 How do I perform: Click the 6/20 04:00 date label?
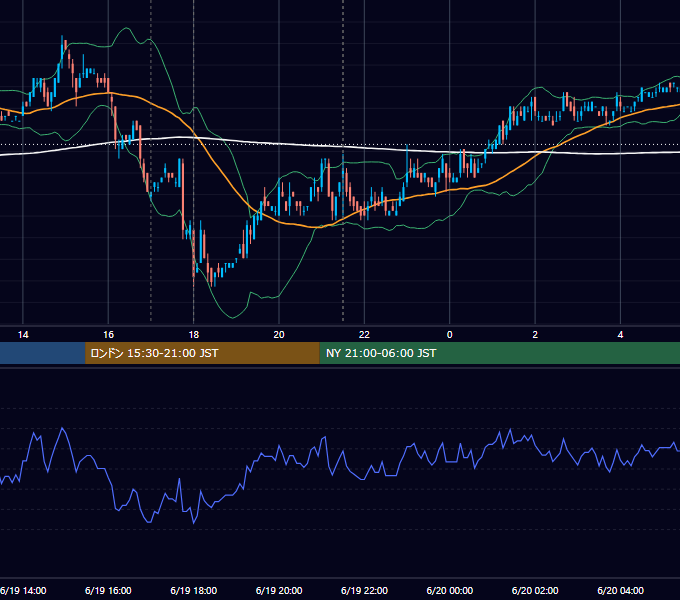click(x=620, y=590)
